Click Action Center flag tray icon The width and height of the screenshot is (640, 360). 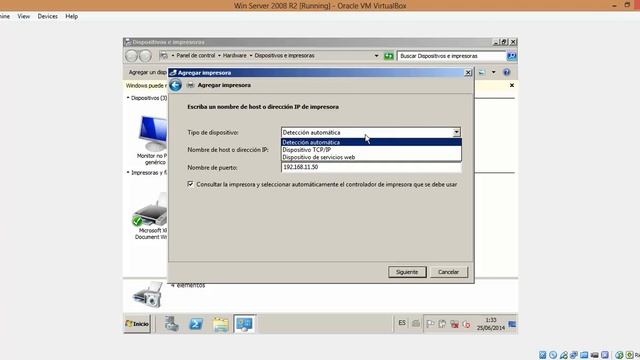[x=430, y=324]
